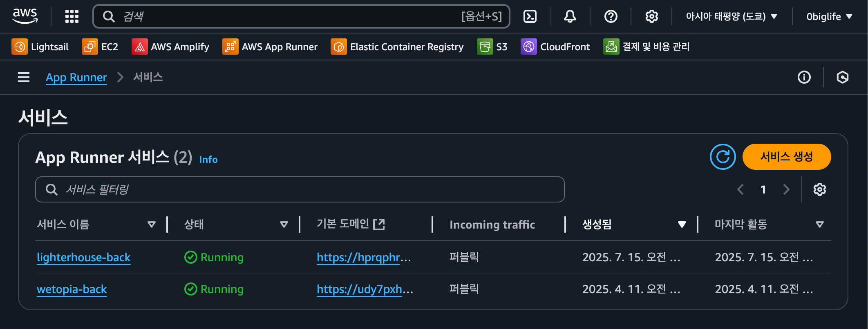Click the App Runner breadcrumb link

[x=76, y=77]
